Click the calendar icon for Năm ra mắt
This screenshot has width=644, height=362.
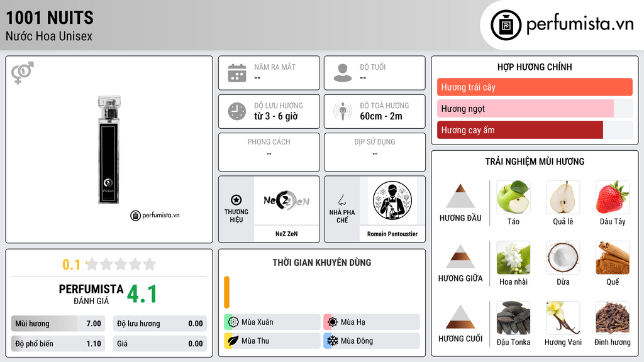(x=237, y=73)
